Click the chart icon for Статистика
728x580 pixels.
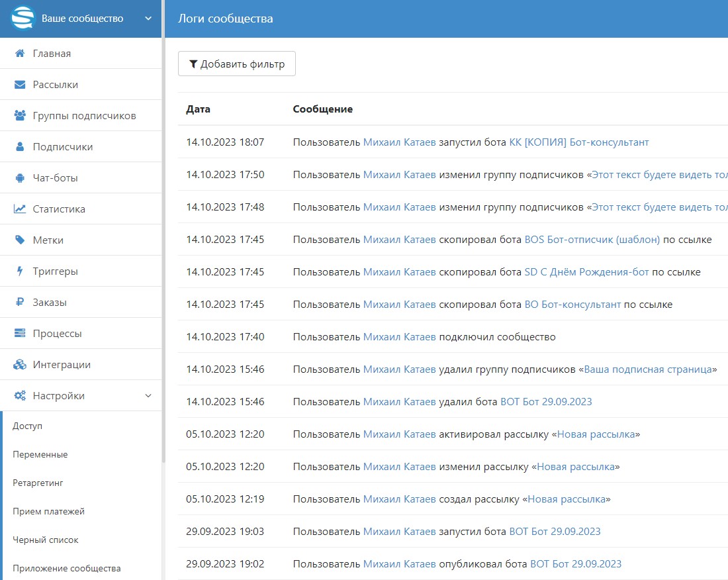(x=20, y=209)
